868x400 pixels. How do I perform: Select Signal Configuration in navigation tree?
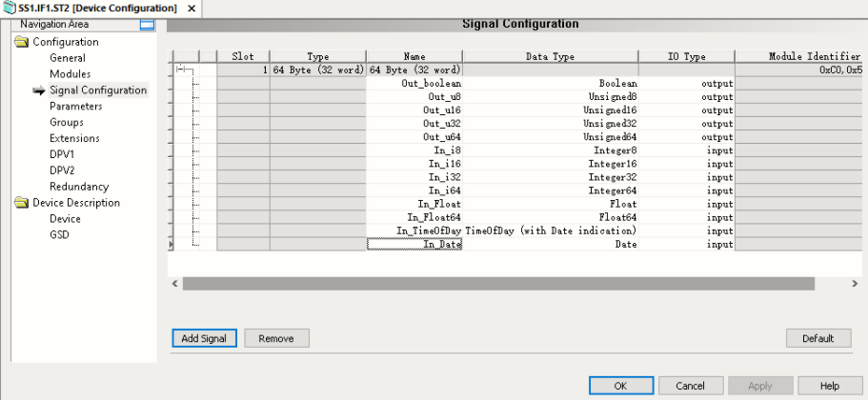click(x=98, y=90)
